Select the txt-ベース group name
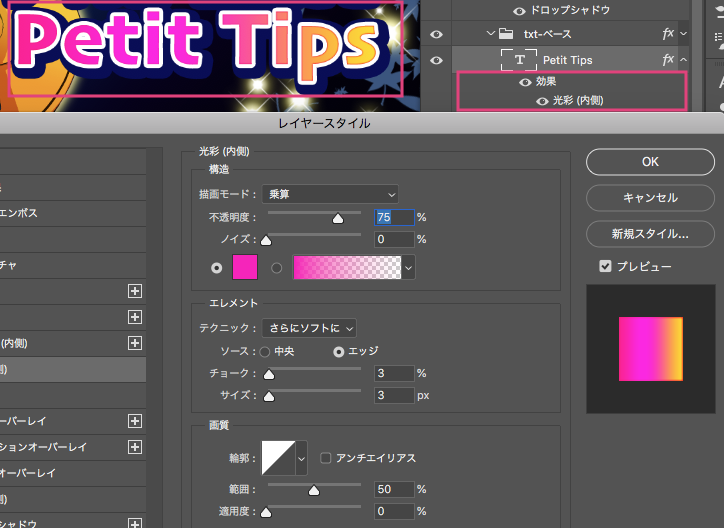The height and width of the screenshot is (528, 724). click(548, 34)
